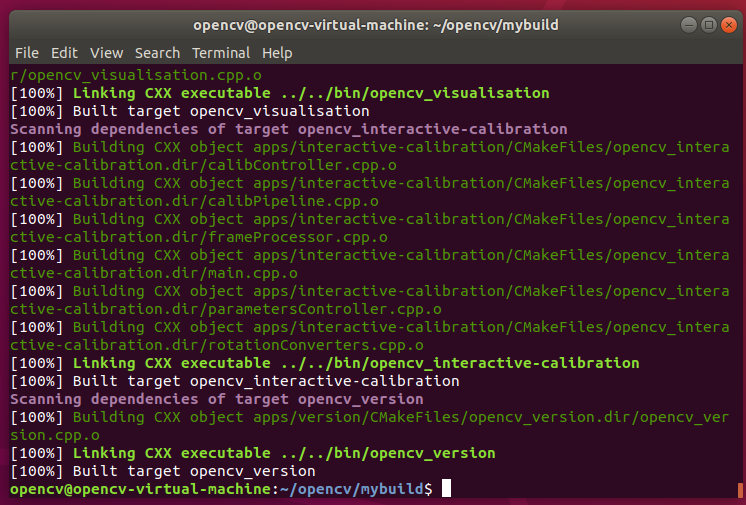Click 'Linking CXX executable ../../bin/opencv_interactive-calibration' line
Screen dimensions: 746x505
pyautogui.click(x=325, y=363)
